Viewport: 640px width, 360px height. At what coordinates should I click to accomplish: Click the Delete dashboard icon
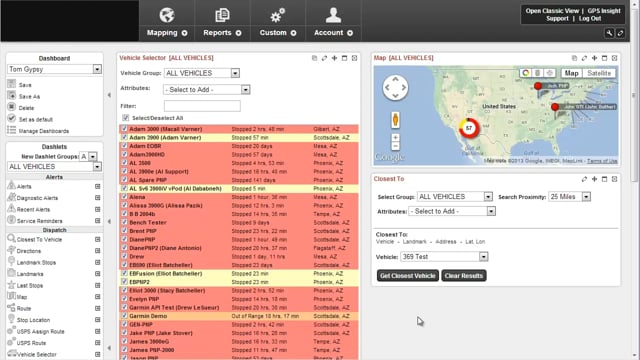[x=11, y=107]
